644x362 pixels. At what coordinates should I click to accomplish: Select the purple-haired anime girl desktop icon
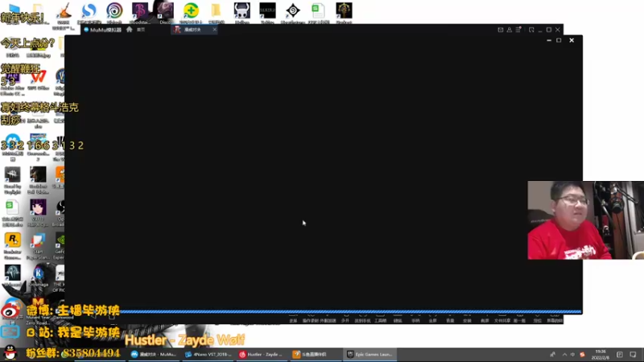click(x=38, y=213)
